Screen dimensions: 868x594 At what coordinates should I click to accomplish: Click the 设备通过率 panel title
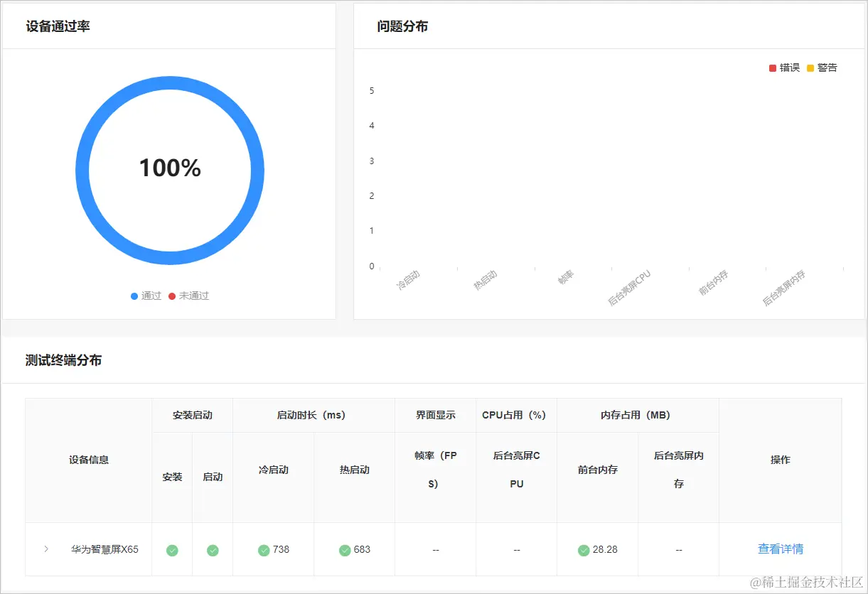tap(58, 26)
